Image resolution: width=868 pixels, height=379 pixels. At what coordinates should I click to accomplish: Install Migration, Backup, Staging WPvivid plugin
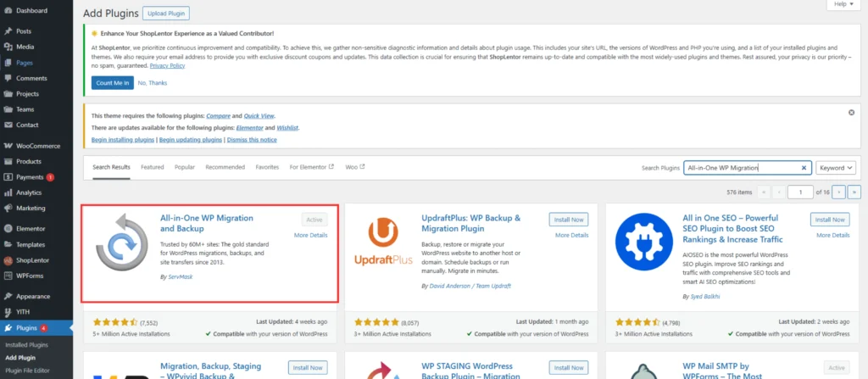pos(308,367)
